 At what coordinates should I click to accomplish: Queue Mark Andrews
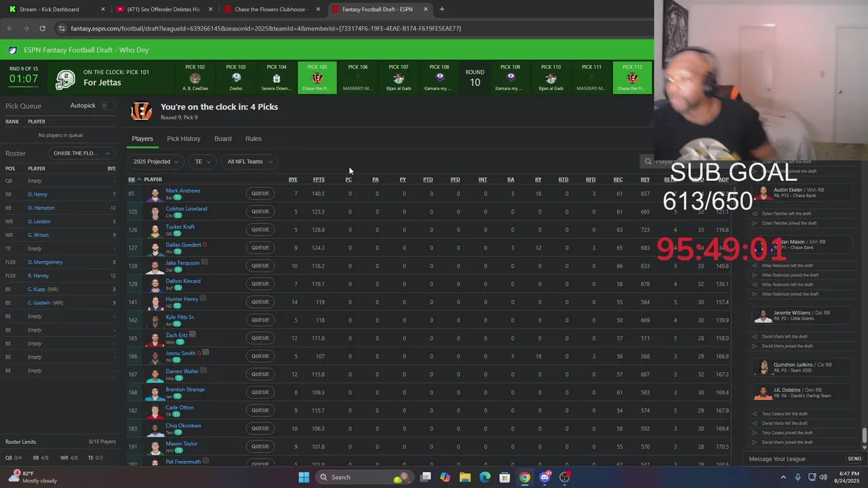coord(260,194)
